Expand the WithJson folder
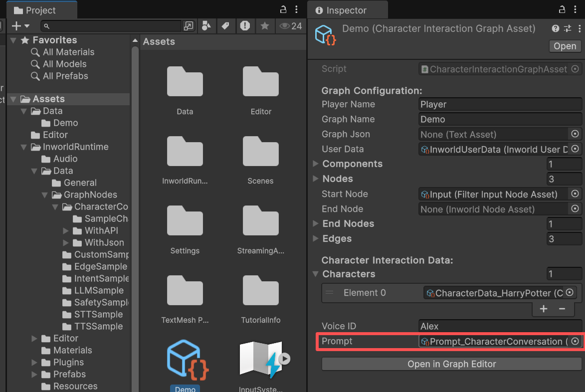This screenshot has height=392, width=585. click(x=66, y=242)
